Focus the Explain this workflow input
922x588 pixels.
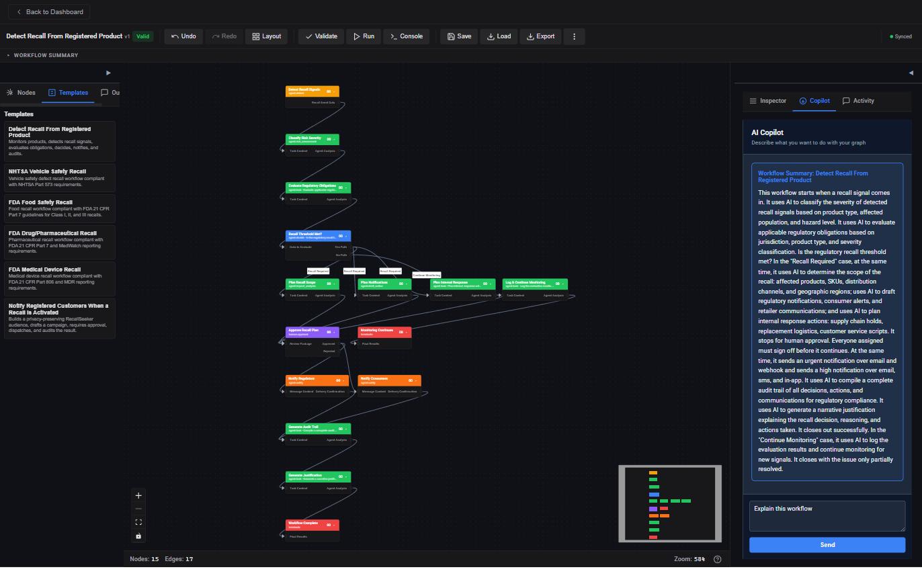827,516
